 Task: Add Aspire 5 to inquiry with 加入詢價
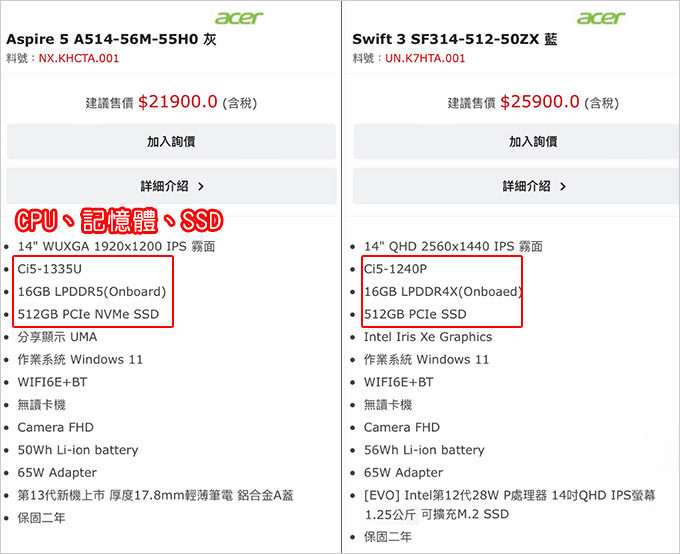pyautogui.click(x=171, y=141)
